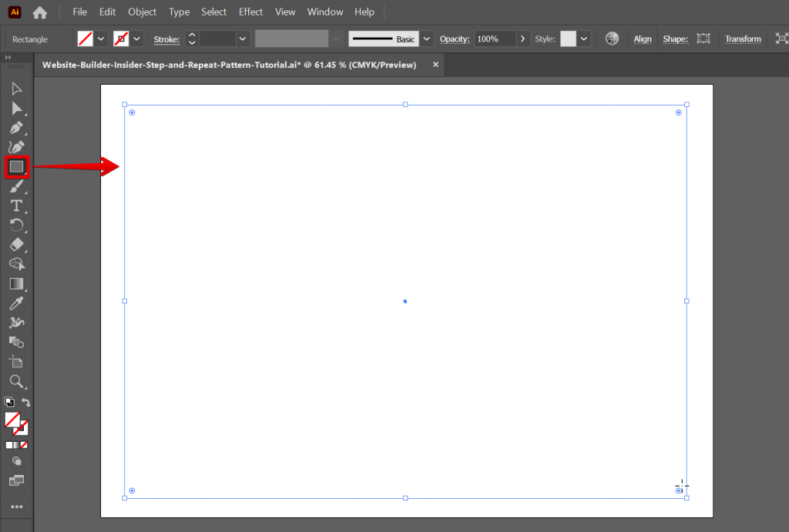Click the Align label in control bar

pos(642,38)
